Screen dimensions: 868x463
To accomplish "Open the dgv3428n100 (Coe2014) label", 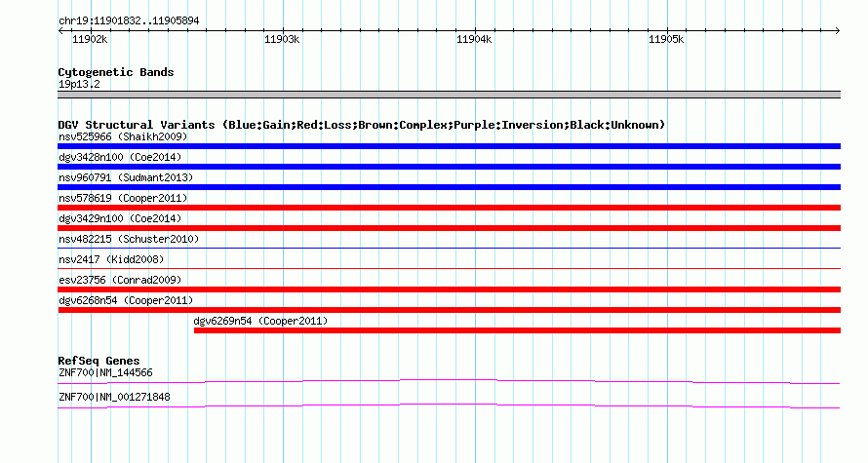I will 120,157.
